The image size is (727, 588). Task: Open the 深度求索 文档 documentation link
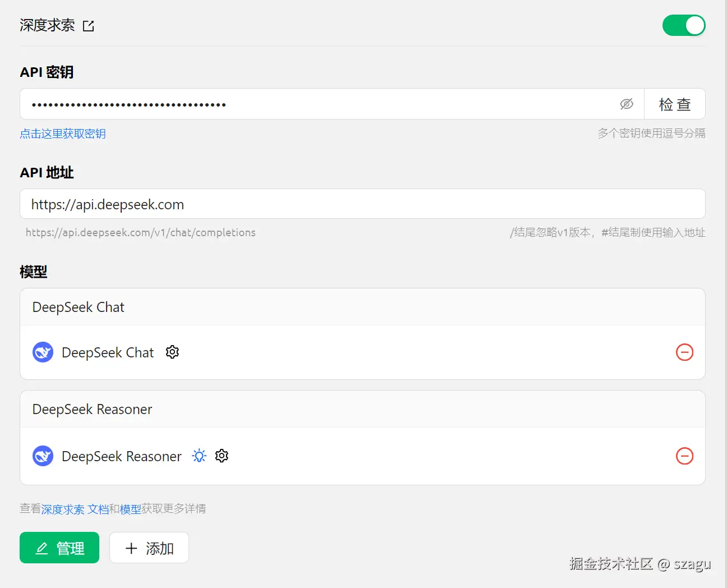point(75,509)
